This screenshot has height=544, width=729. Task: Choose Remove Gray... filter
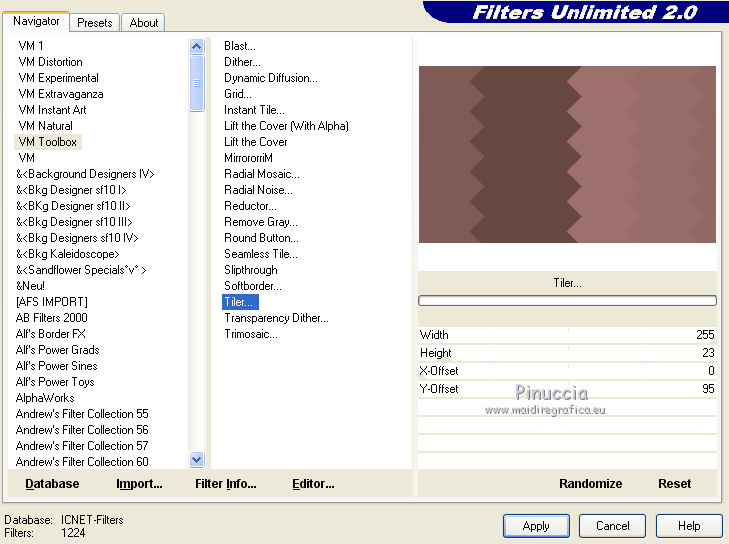(261, 222)
